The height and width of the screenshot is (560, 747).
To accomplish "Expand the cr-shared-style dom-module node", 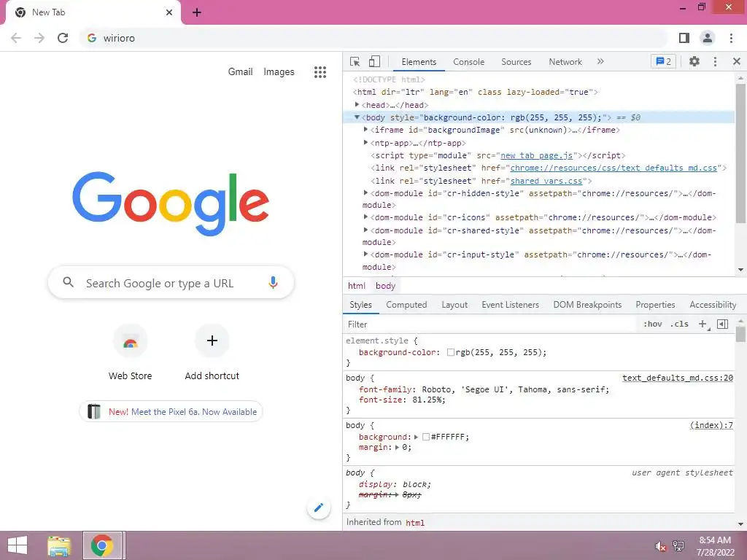I will (365, 230).
